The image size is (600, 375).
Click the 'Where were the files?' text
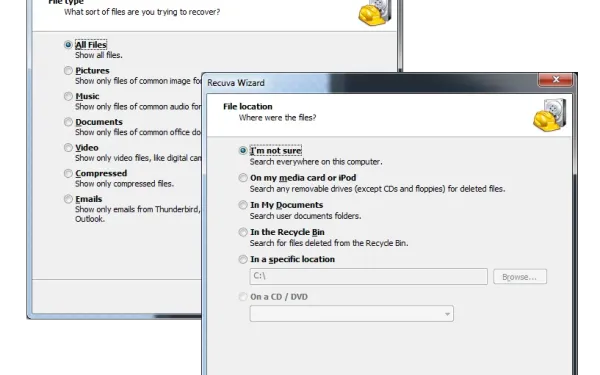click(x=277, y=117)
